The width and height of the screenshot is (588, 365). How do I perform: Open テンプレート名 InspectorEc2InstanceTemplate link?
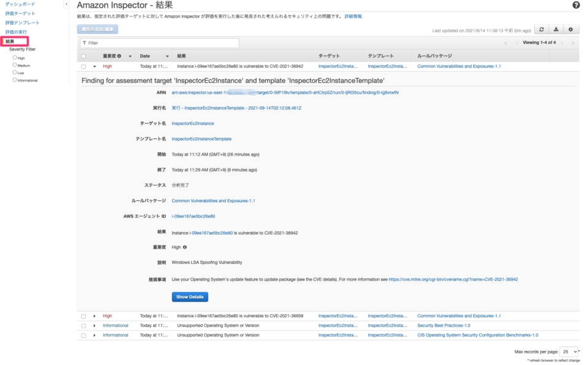pos(202,139)
